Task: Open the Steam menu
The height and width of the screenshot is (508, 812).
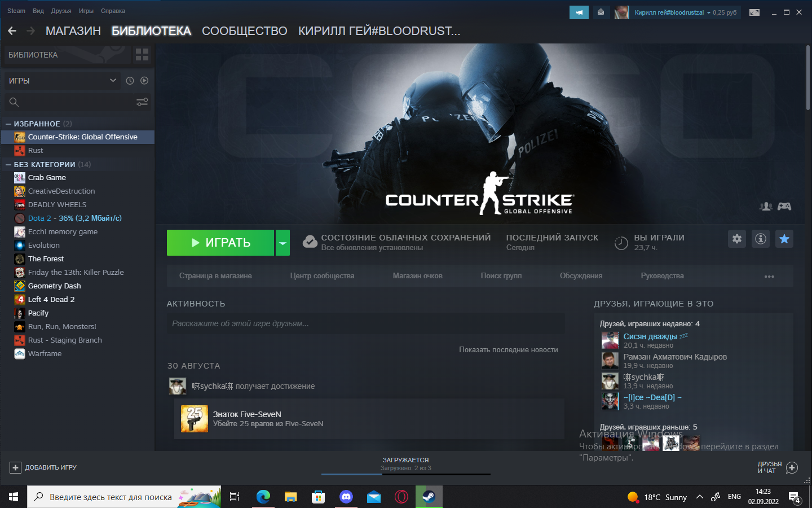Action: tap(16, 11)
